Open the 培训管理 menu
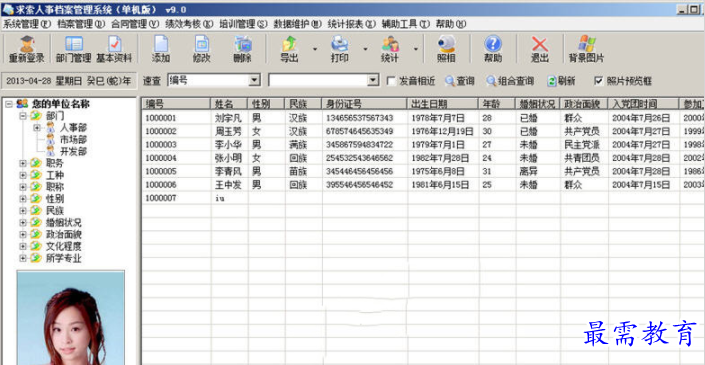 [243, 24]
